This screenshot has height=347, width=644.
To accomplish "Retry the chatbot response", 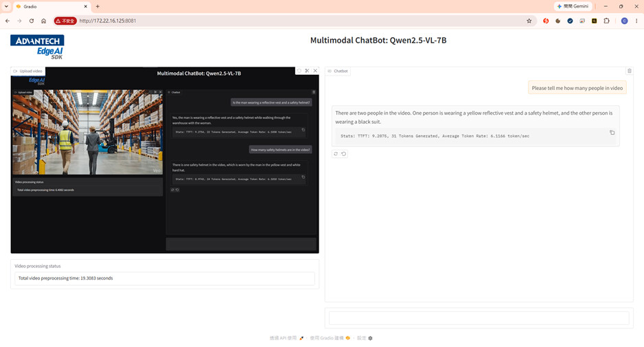I will 336,154.
